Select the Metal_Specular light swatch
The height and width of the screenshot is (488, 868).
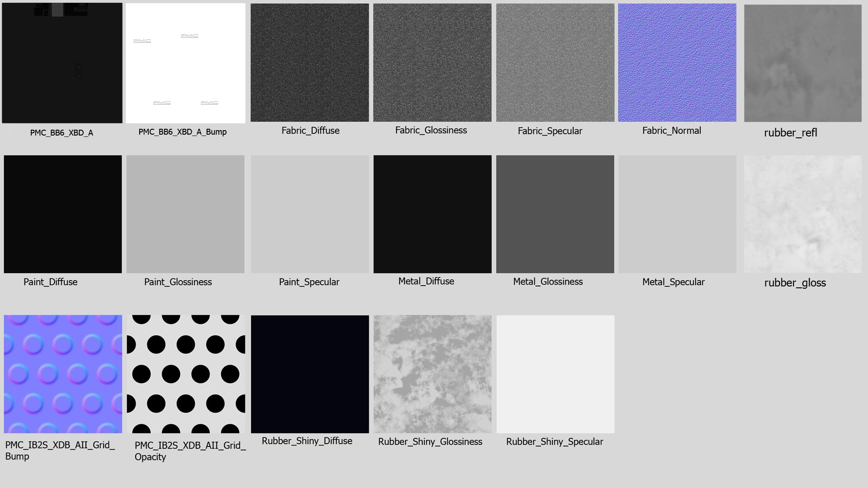tap(677, 214)
